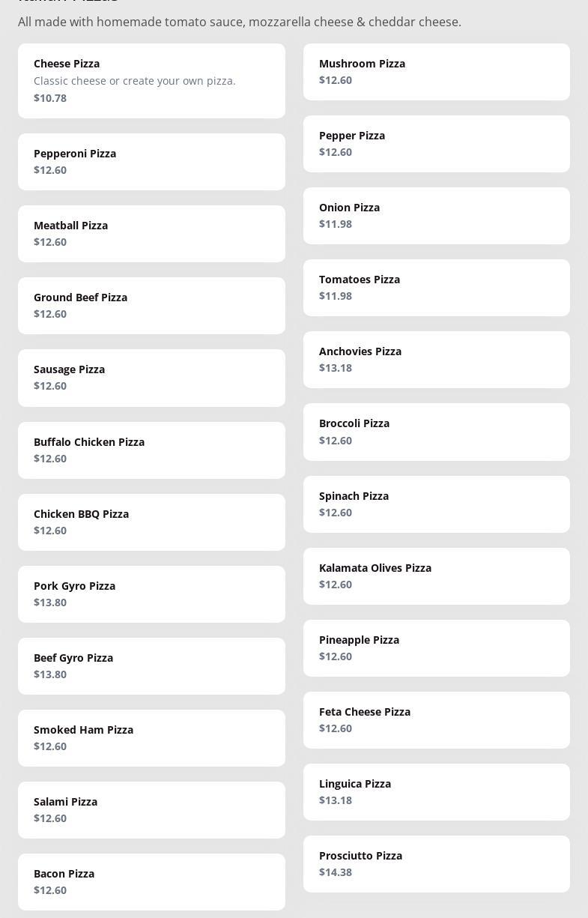The height and width of the screenshot is (918, 588).
Task: Pick the Kalamata Olives Pizza
Action: (x=436, y=576)
